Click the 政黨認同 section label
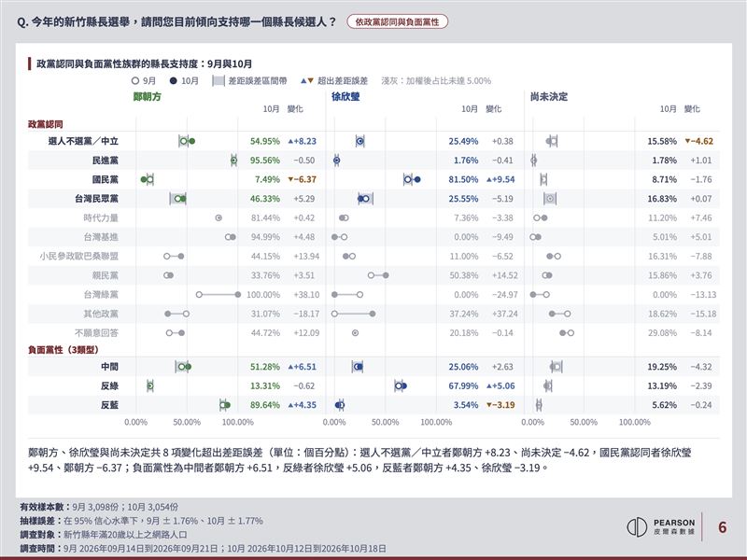747x560 pixels. click(x=45, y=124)
